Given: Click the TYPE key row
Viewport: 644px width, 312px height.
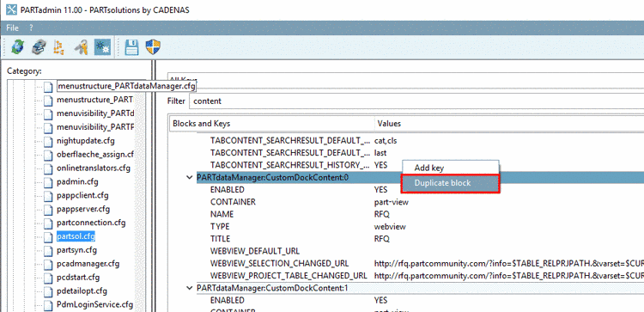Looking at the screenshot, I should point(220,227).
